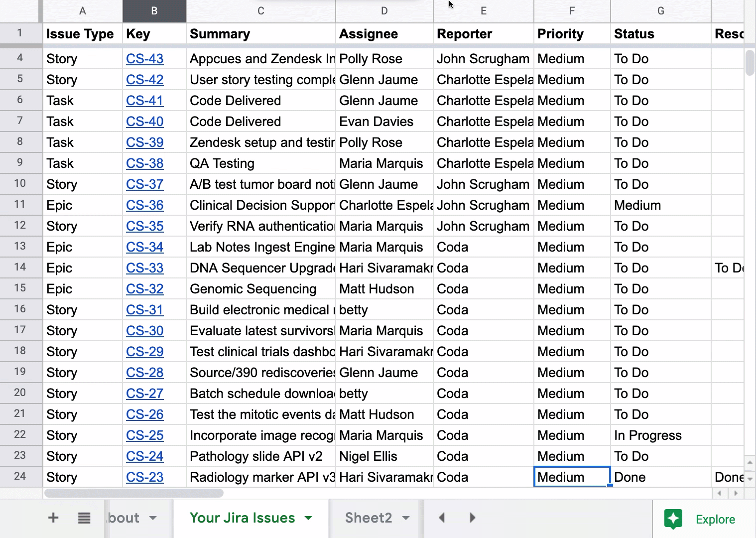Screen dimensions: 756x538
Task: Open the All Sheets list icon
Action: pos(84,518)
